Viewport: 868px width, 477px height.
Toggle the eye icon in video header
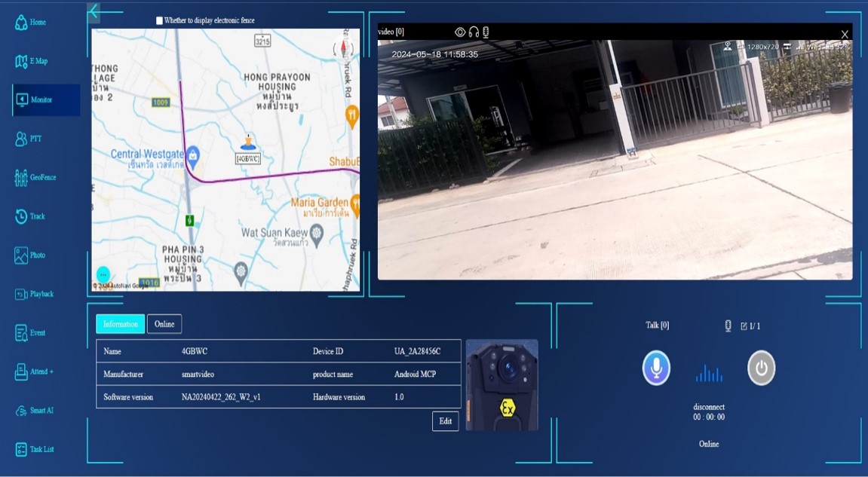click(x=460, y=32)
